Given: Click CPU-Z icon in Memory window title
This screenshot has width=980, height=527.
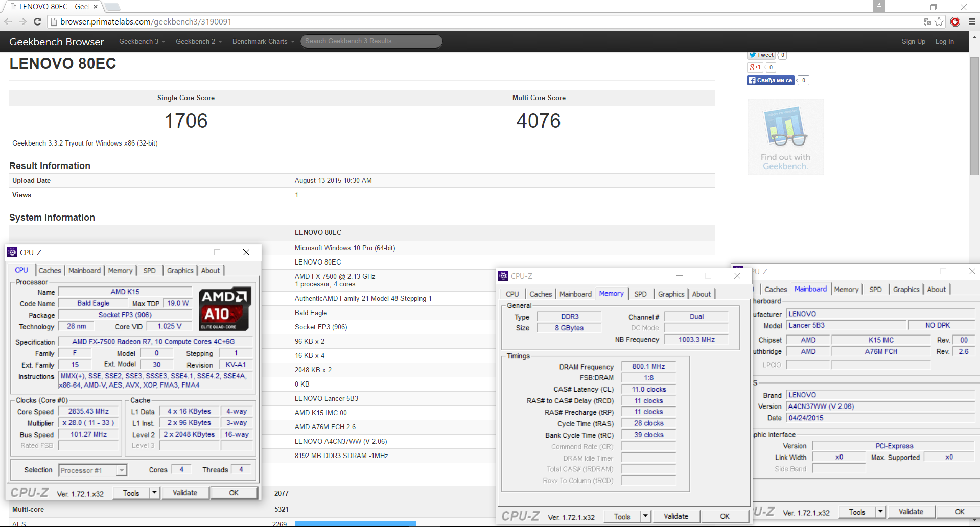Looking at the screenshot, I should [503, 276].
